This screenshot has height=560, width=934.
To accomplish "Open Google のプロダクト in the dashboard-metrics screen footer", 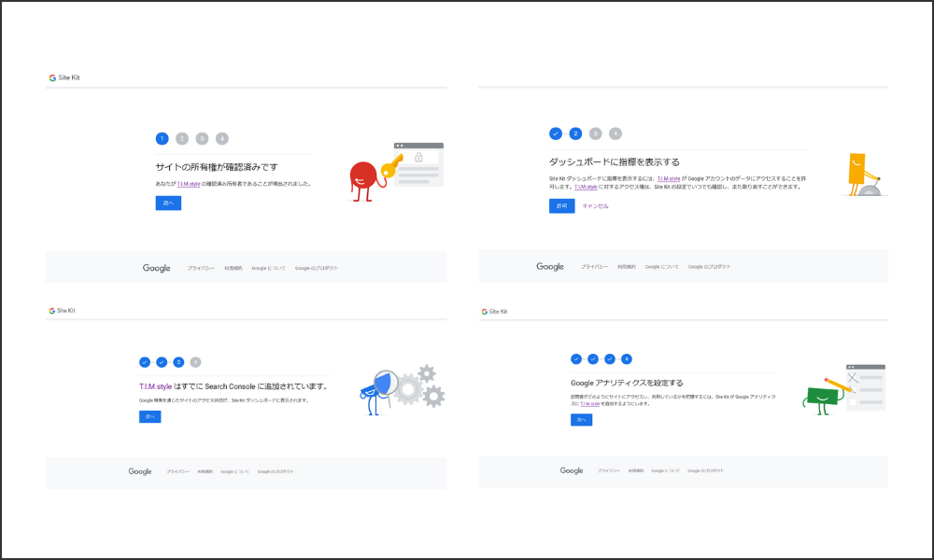I will click(710, 267).
